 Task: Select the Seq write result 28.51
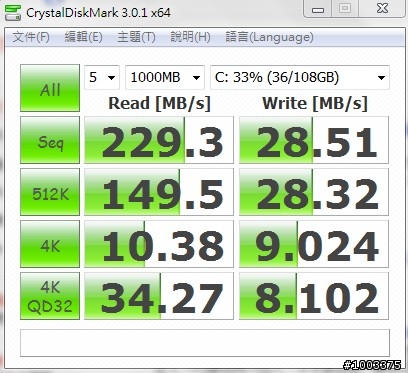click(x=314, y=140)
